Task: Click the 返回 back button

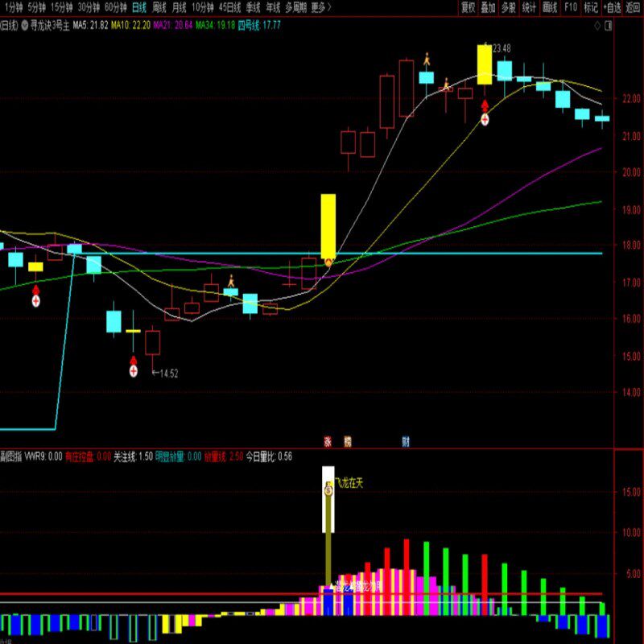Action: pyautogui.click(x=633, y=7)
